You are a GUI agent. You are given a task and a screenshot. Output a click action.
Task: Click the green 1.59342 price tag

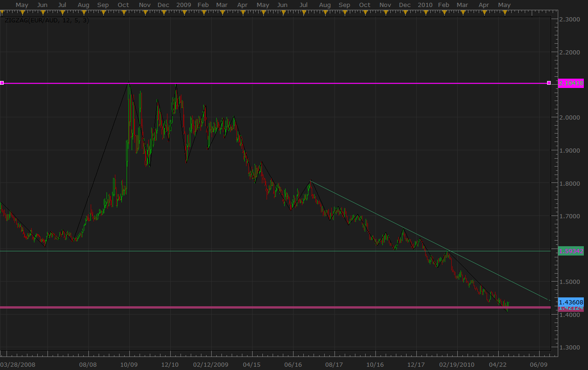[570, 251]
